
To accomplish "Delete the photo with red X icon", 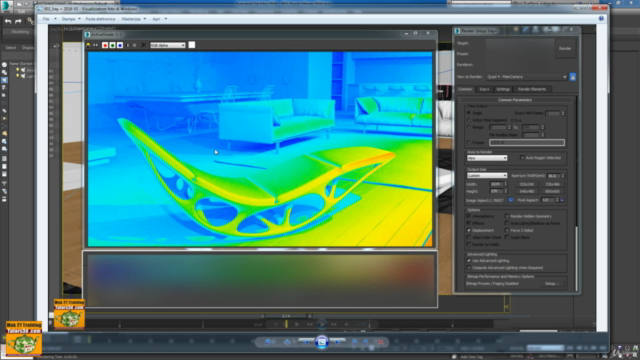I will click(380, 342).
